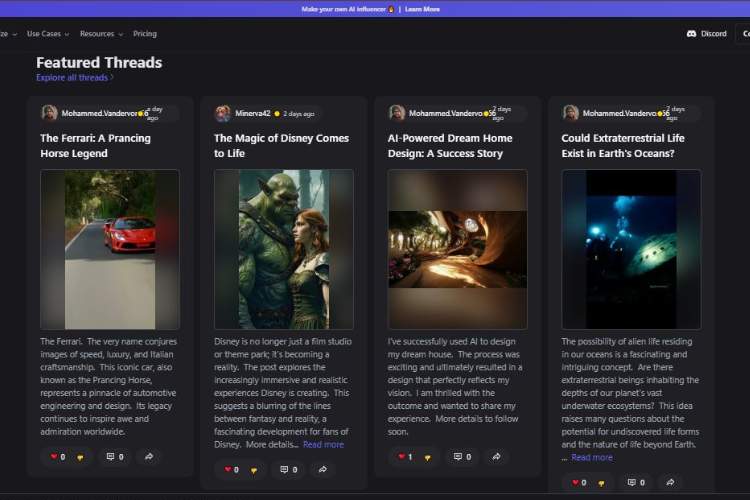
Task: Open the Discord link in header
Action: point(707,34)
